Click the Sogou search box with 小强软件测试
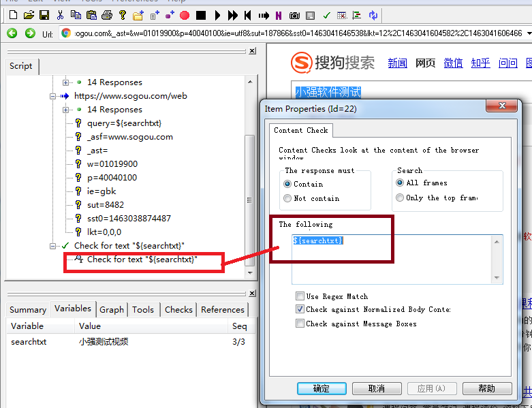This screenshot has width=532, height=408. (411, 92)
